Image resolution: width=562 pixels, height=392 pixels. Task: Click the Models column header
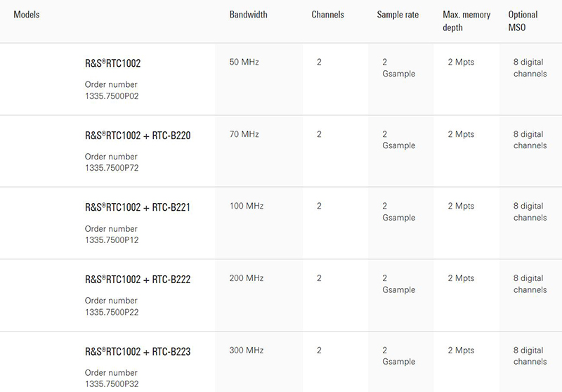point(27,15)
